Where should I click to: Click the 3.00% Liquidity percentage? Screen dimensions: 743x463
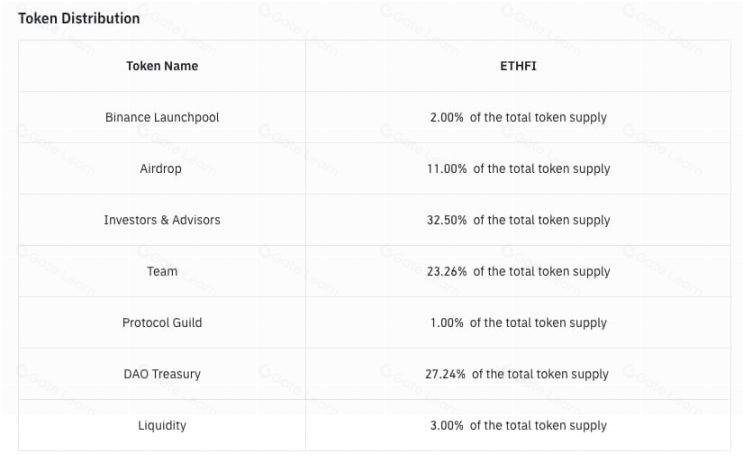point(446,426)
